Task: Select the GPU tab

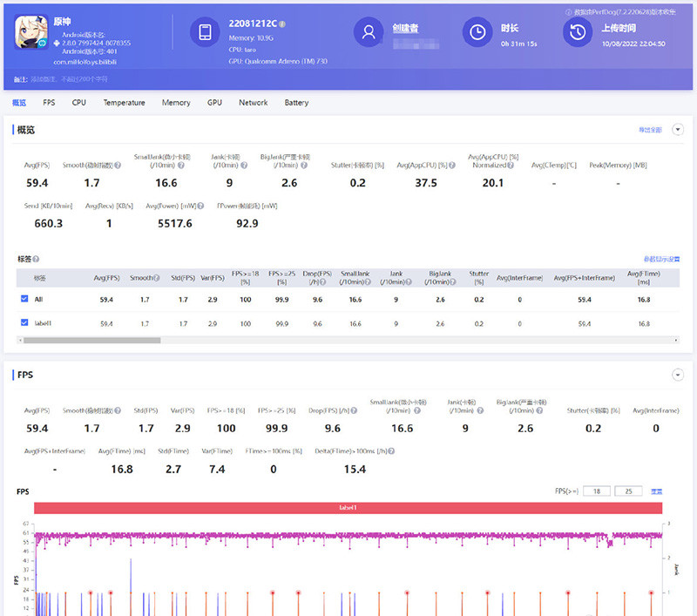Action: 214,103
